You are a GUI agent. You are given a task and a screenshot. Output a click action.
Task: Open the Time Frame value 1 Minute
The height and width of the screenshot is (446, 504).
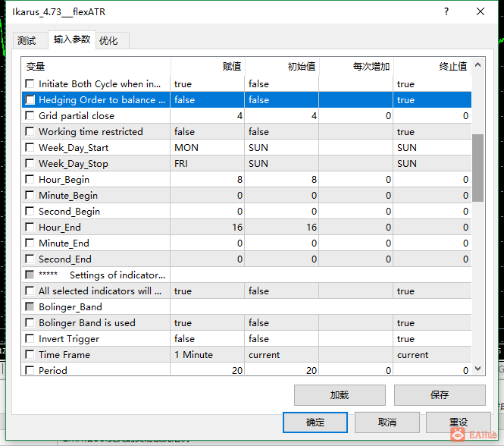[208, 355]
